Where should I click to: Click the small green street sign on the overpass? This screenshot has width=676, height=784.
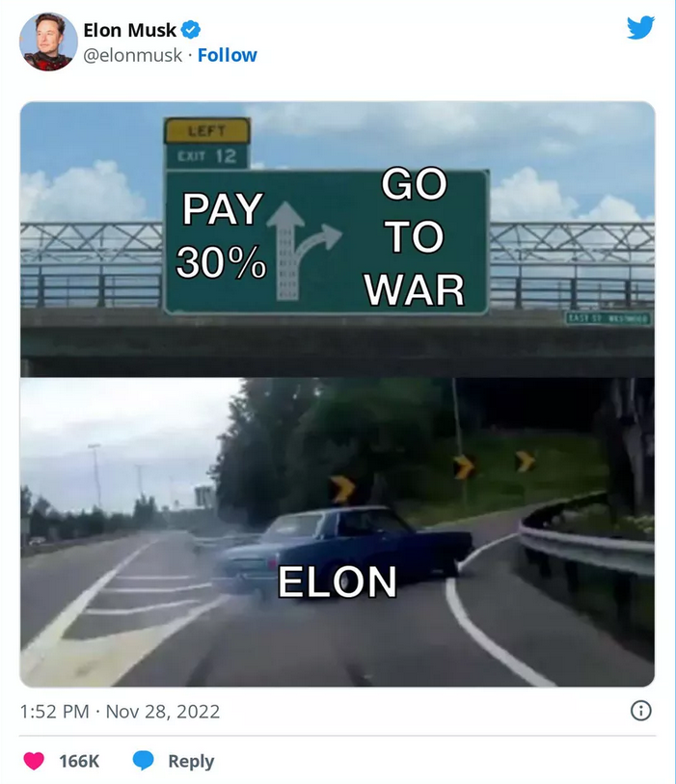click(608, 318)
